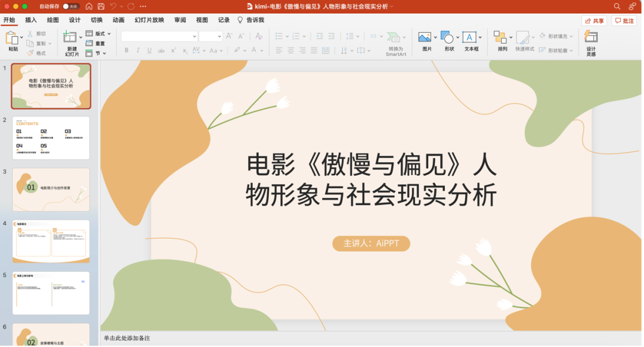This screenshot has width=644, height=347.
Task: Click the Redo circular arrow icon
Action: [131, 6]
